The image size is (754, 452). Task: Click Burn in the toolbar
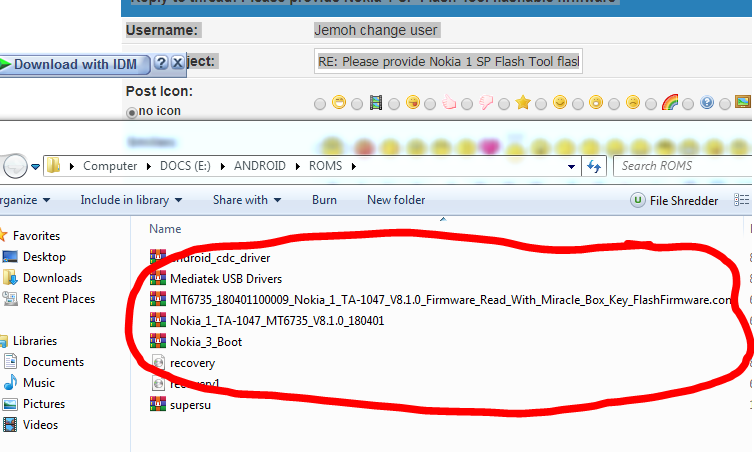324,200
